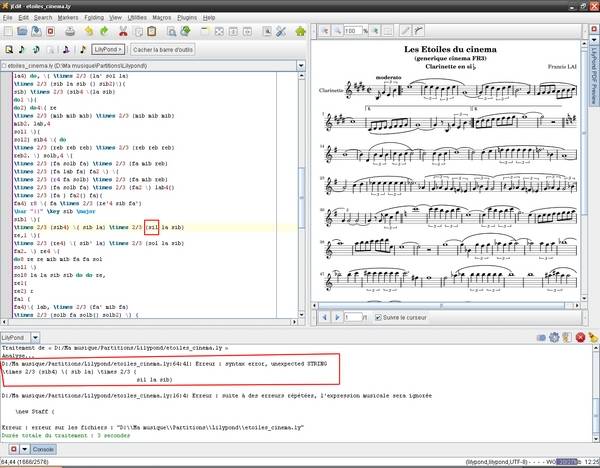600x468 pixels.
Task: Open the File menu
Action: (8, 18)
